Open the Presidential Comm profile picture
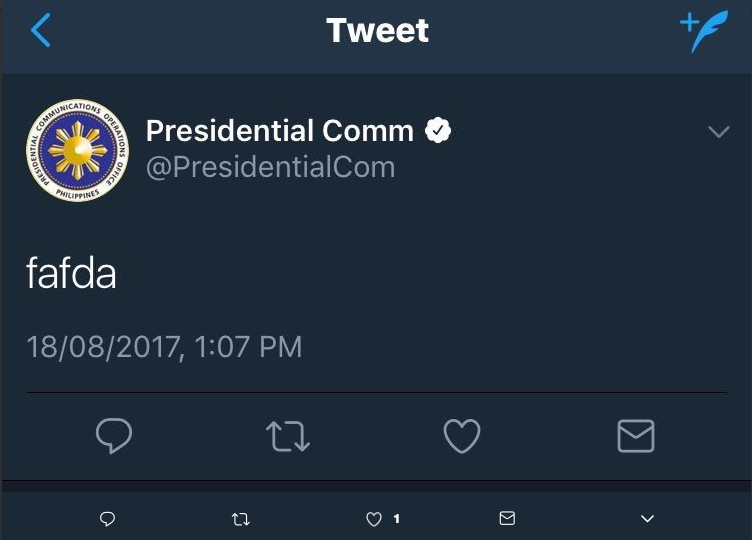752x540 pixels. pyautogui.click(x=77, y=150)
